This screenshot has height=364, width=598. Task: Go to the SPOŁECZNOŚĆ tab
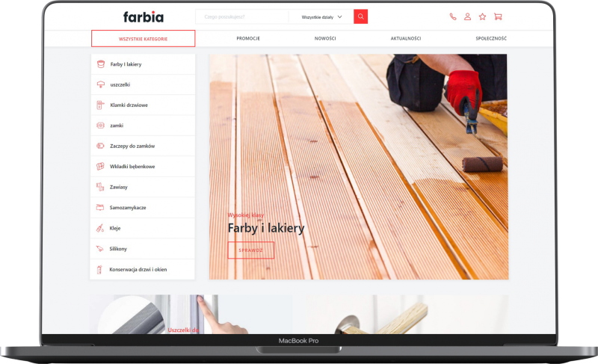click(x=491, y=39)
